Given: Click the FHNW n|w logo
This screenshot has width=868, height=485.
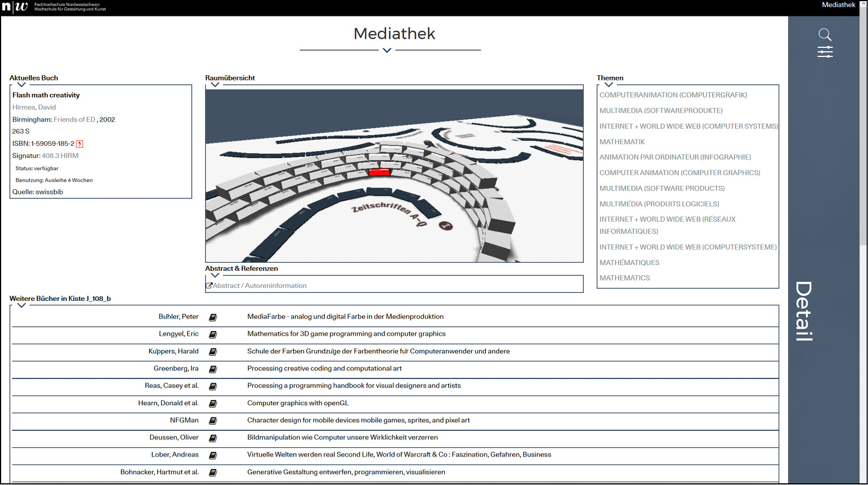Looking at the screenshot, I should point(14,7).
